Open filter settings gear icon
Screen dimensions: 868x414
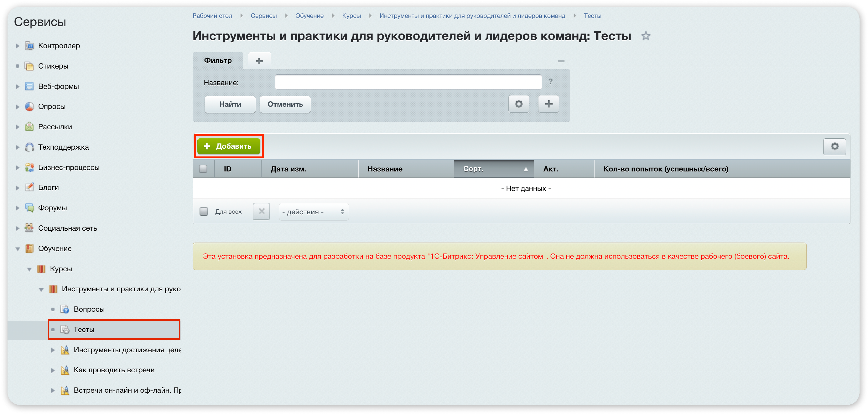tap(519, 104)
